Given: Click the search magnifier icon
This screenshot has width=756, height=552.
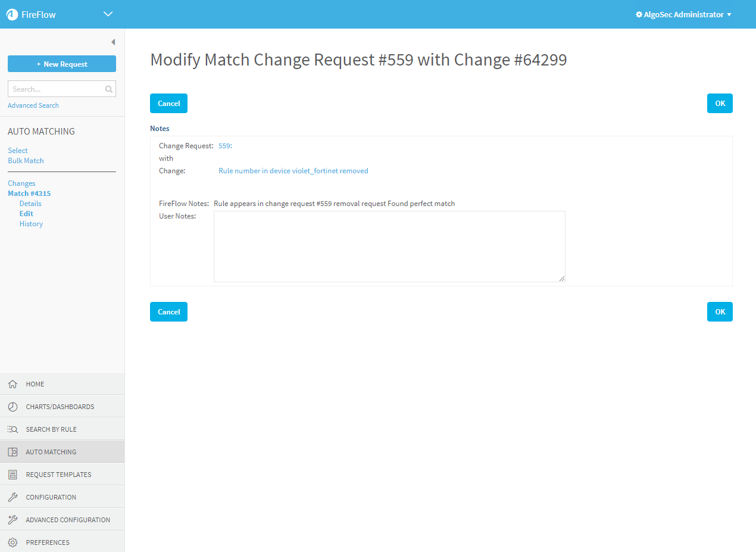Looking at the screenshot, I should point(108,89).
